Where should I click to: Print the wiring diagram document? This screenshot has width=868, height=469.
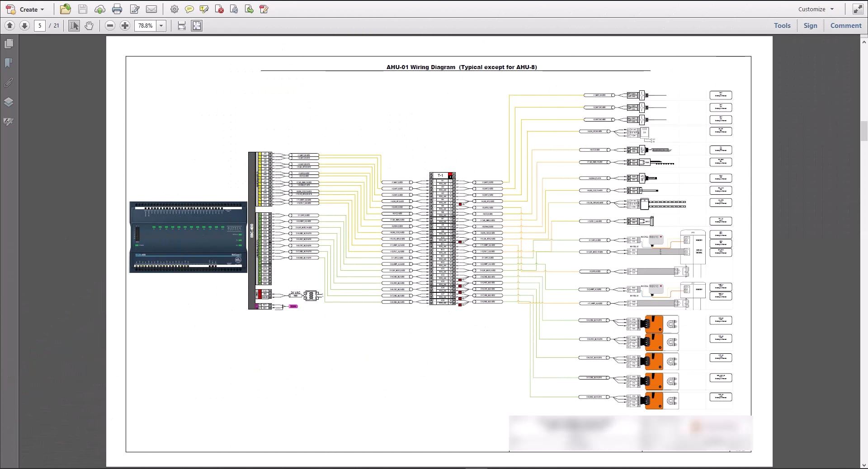tap(117, 9)
